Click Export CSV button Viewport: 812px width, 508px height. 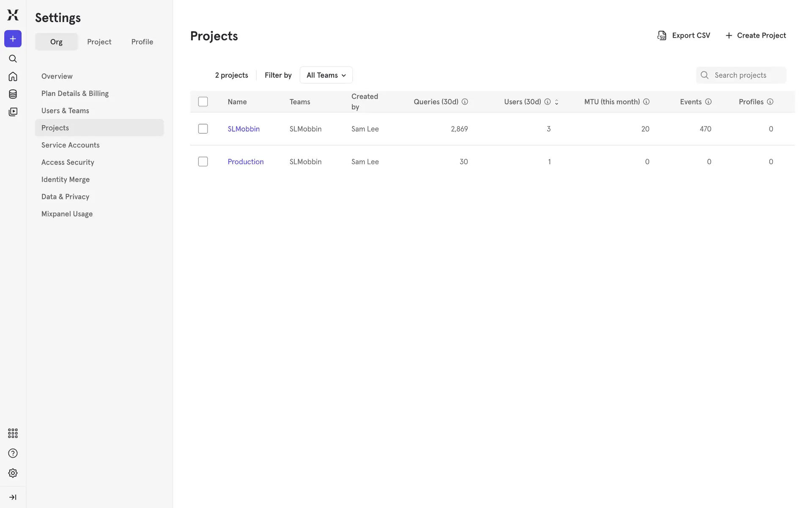[683, 36]
